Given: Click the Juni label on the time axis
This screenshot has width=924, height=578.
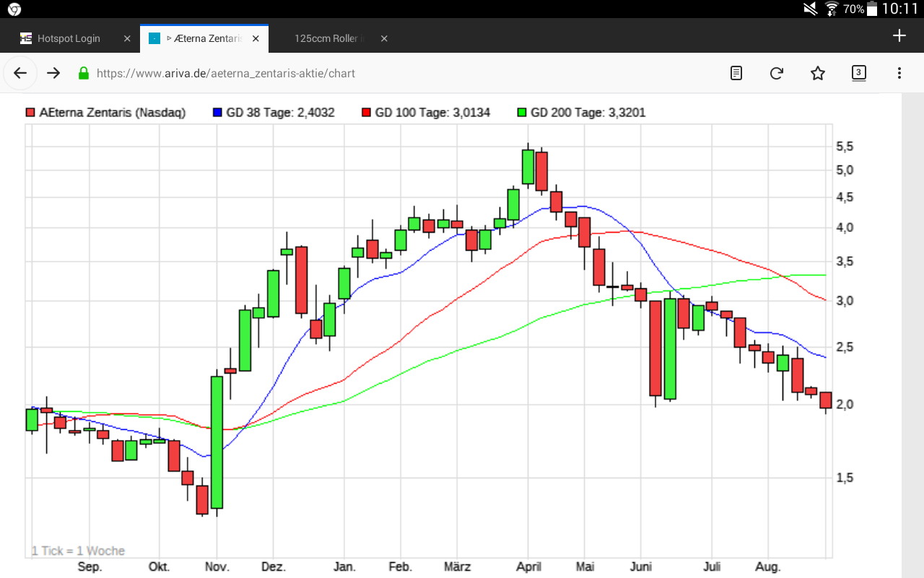Looking at the screenshot, I should [641, 567].
